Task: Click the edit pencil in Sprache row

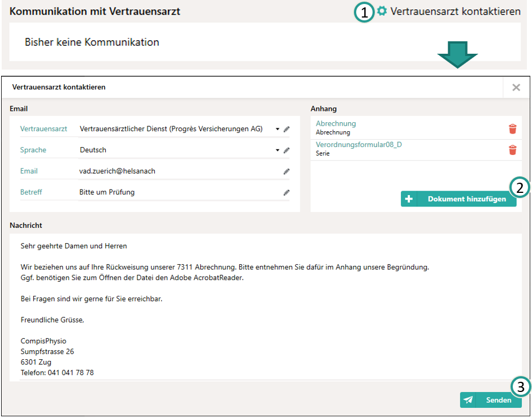Action: (x=287, y=150)
